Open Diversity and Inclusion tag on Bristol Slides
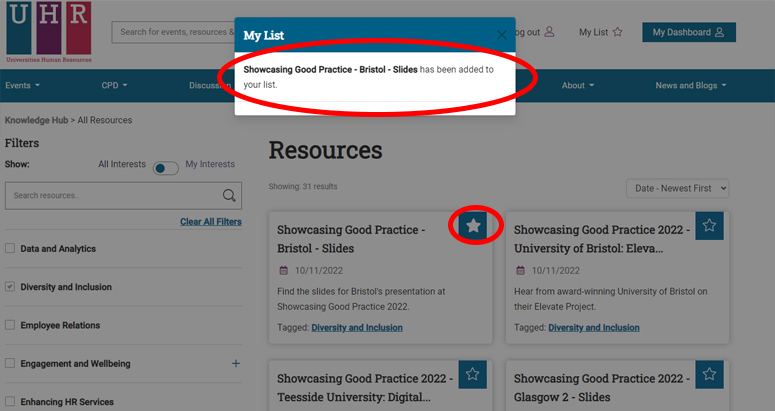Viewport: 775px width, 411px height. (357, 328)
